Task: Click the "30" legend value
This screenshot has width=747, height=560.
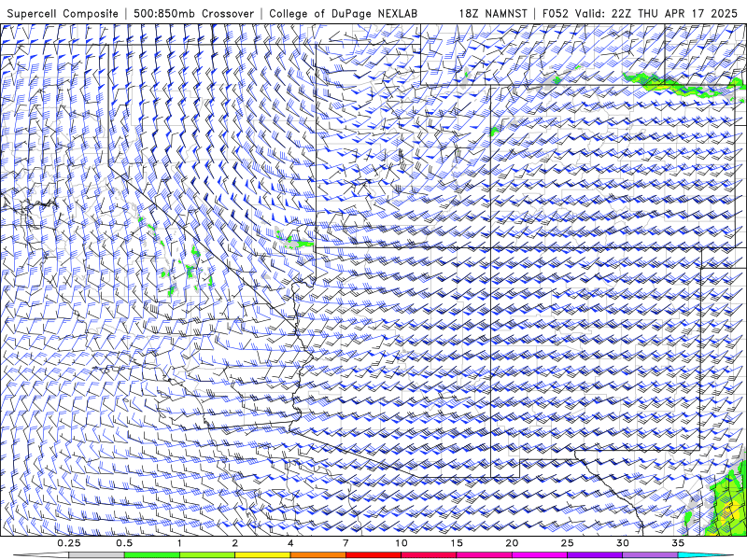Action: [x=623, y=543]
